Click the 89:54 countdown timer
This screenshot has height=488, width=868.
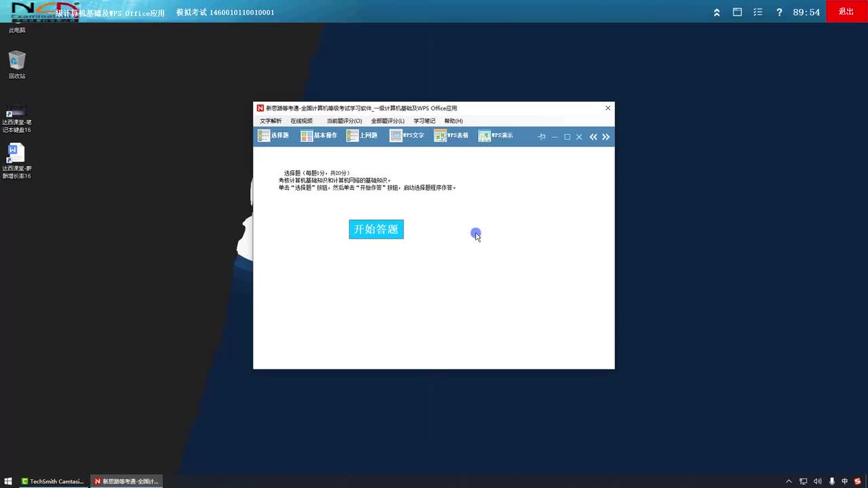click(806, 12)
